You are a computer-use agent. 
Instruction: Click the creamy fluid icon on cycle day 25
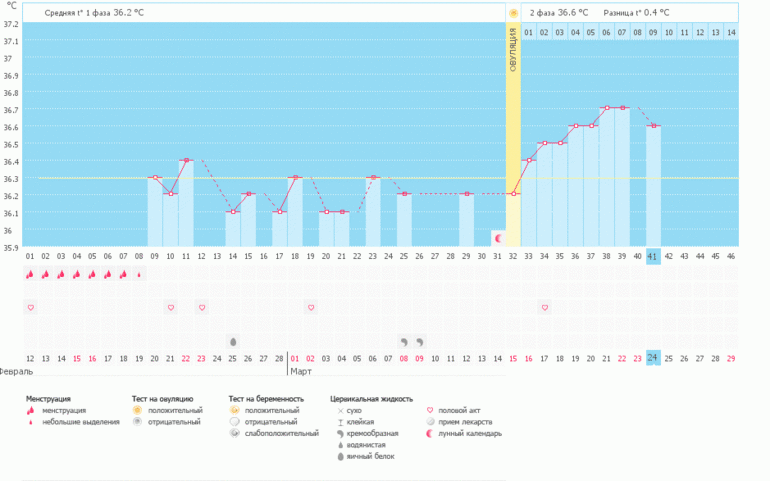404,341
